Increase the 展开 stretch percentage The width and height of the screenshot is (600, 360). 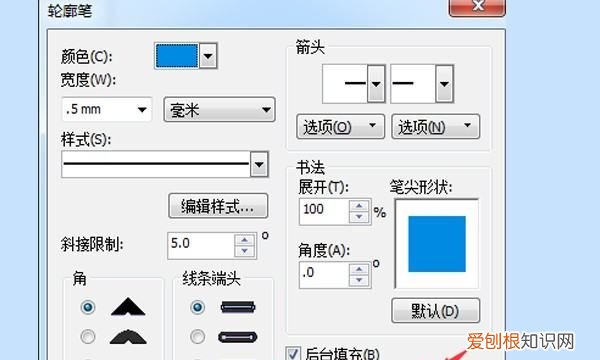point(359,206)
